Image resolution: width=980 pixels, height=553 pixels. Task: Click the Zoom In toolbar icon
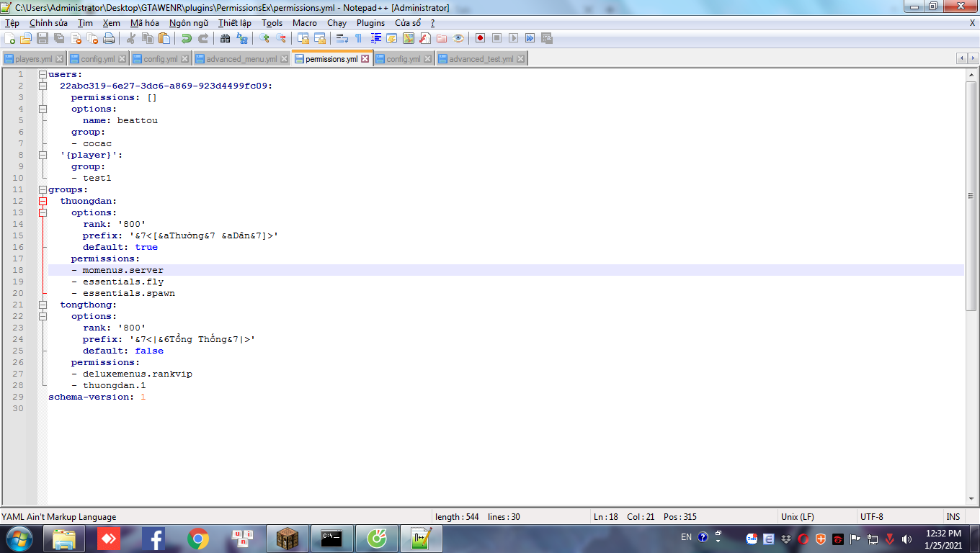pos(264,38)
